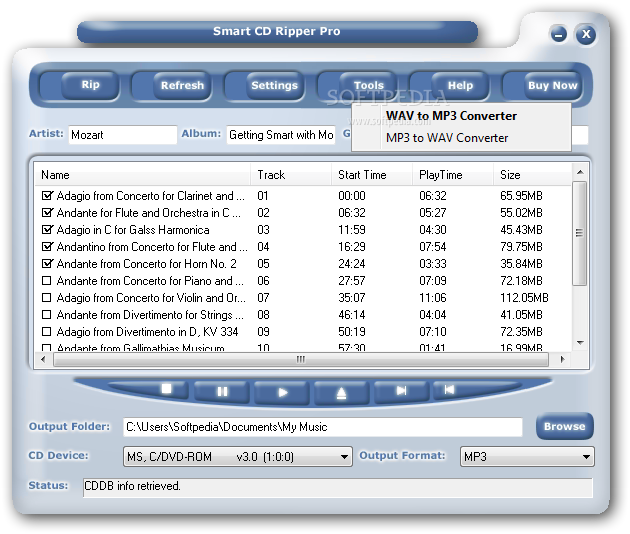The image size is (630, 534).
Task: Click the Status text field
Action: [x=338, y=487]
